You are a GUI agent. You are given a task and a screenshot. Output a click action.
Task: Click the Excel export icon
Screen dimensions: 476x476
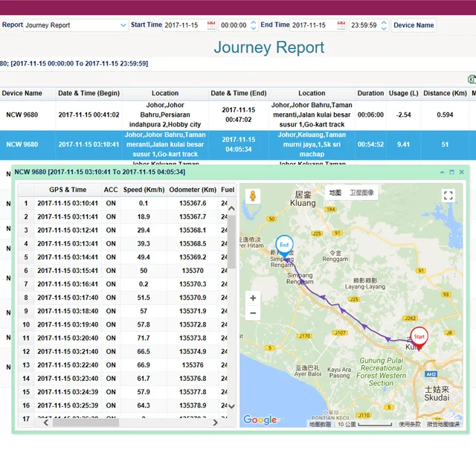[x=471, y=79]
